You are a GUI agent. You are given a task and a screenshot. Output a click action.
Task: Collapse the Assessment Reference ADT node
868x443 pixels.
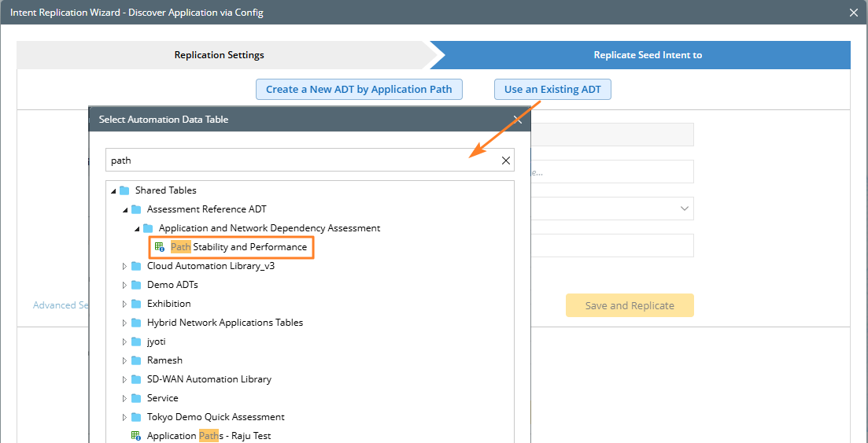124,209
